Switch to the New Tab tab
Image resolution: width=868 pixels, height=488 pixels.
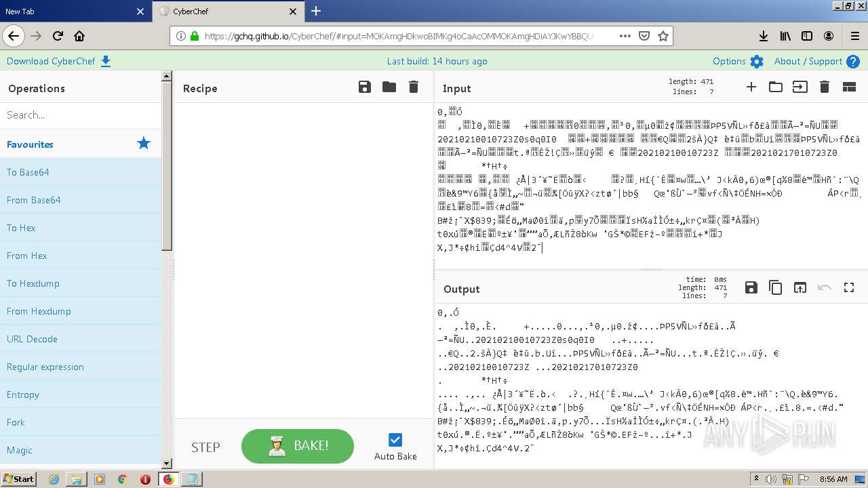pos(75,12)
